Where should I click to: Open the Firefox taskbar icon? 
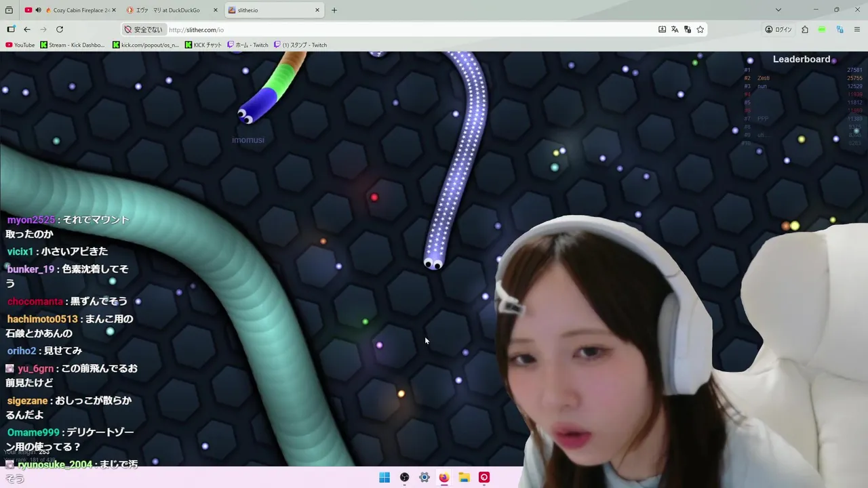tap(444, 477)
